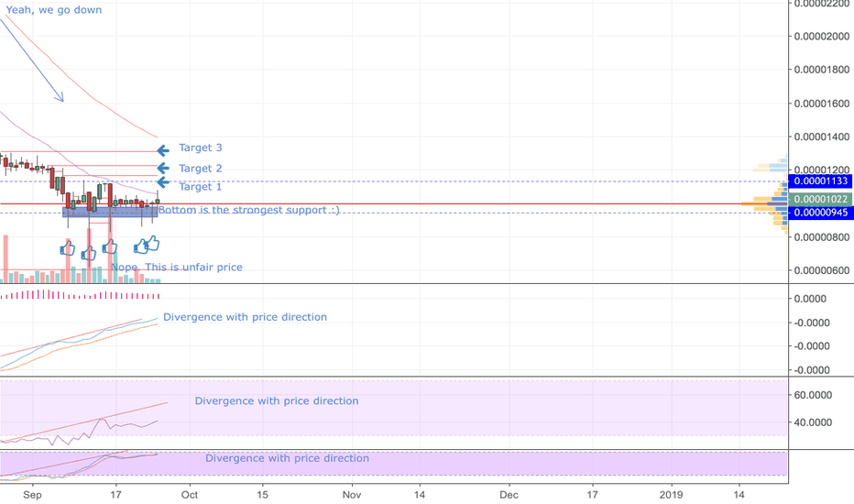Click the 'Dec' time axis label
Screen dimensions: 854x504
click(x=509, y=495)
